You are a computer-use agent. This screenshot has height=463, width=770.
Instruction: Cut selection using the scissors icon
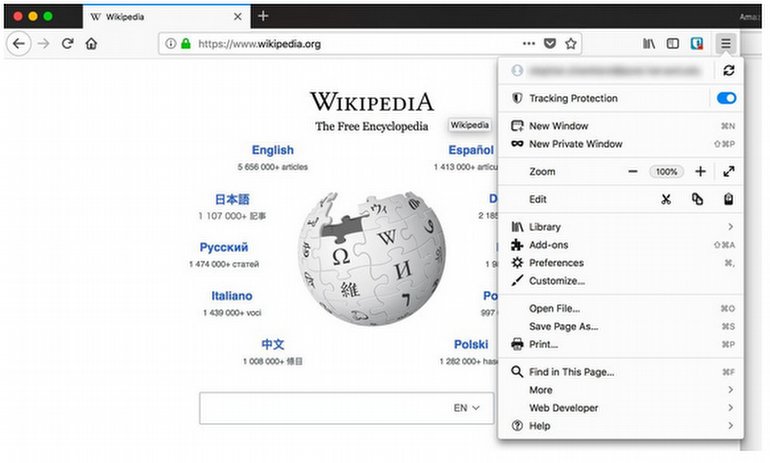pos(666,199)
